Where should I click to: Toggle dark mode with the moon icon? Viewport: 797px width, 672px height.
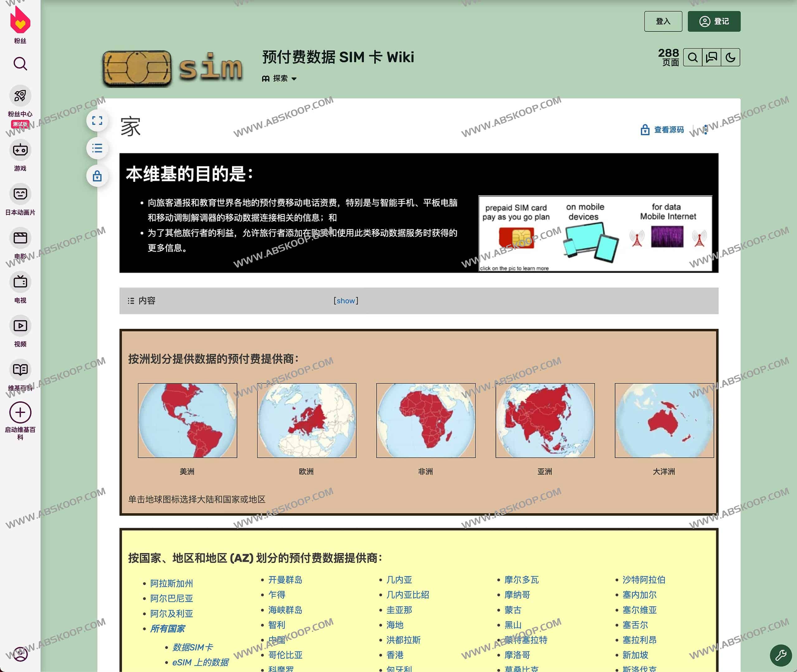click(731, 58)
